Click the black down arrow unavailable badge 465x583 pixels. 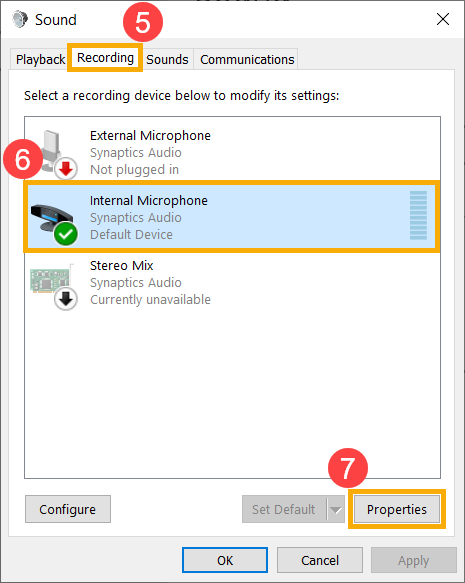(66, 299)
